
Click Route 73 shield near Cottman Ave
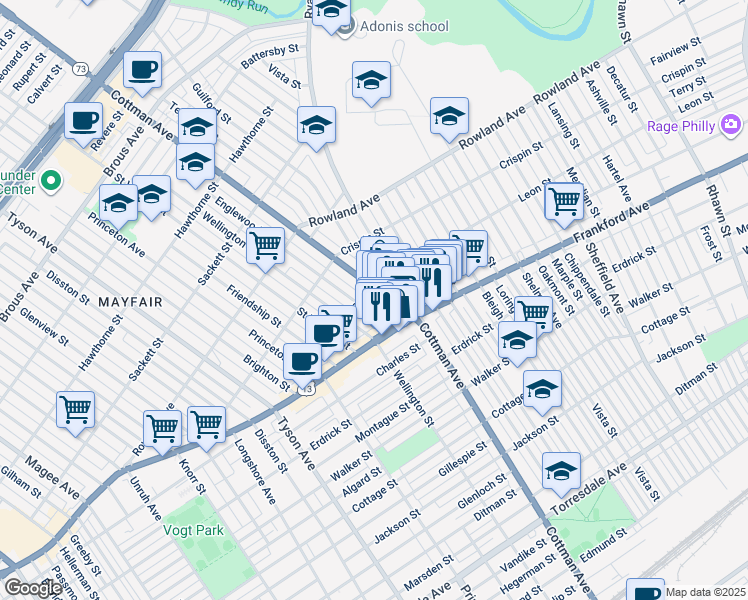[x=81, y=69]
